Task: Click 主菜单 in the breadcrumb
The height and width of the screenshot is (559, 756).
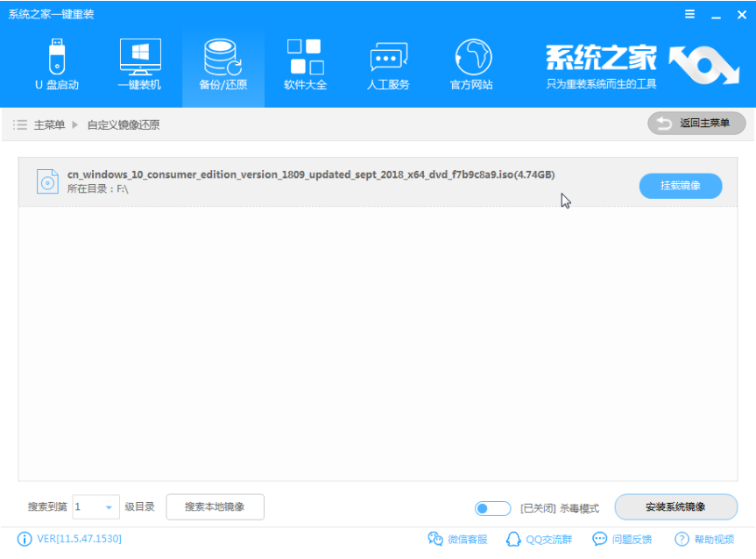Action: coord(48,124)
